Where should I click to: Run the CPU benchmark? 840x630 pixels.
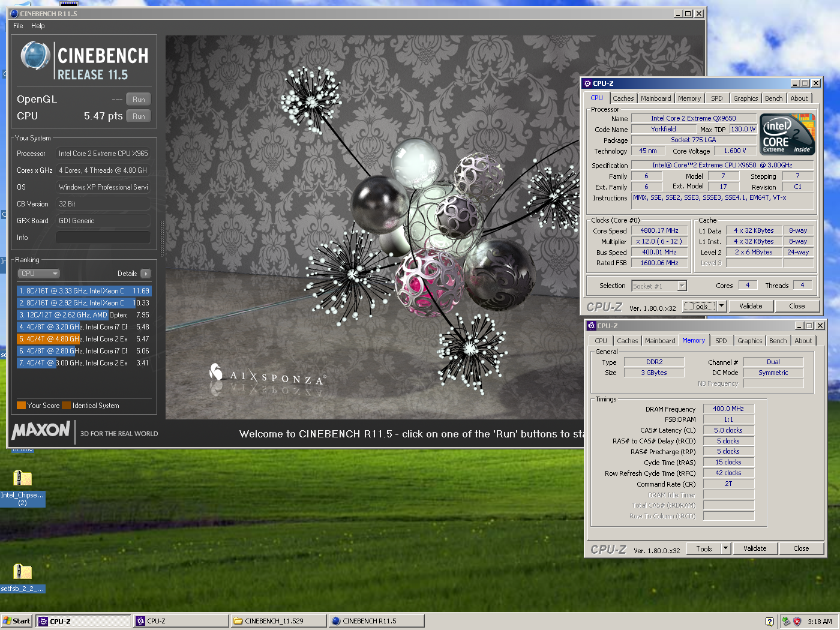[139, 116]
